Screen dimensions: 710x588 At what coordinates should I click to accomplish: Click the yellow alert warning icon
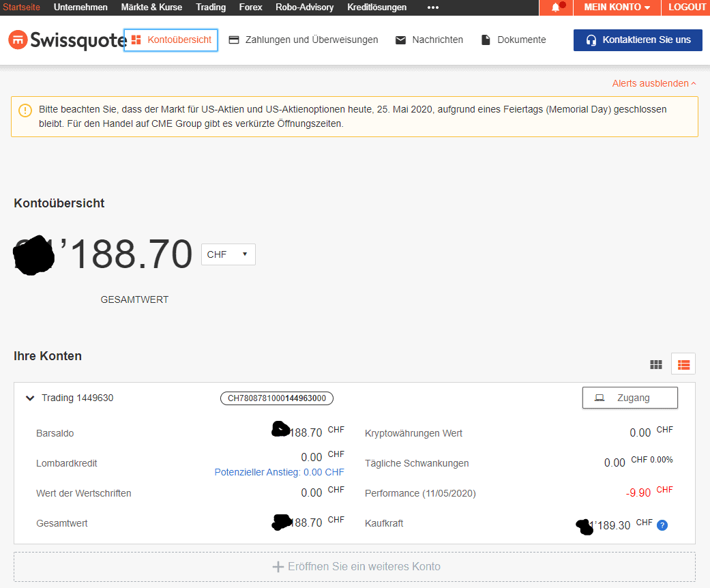coord(25,110)
